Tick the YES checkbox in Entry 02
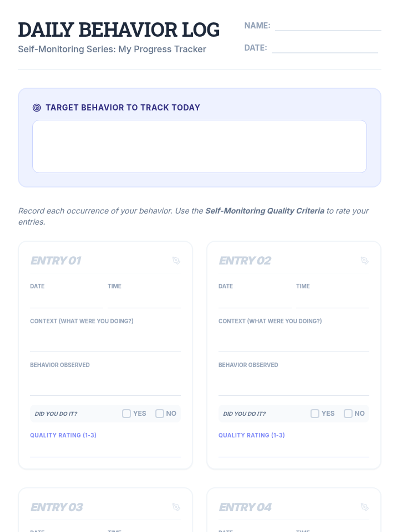This screenshot has height=532, width=399. pos(315,413)
